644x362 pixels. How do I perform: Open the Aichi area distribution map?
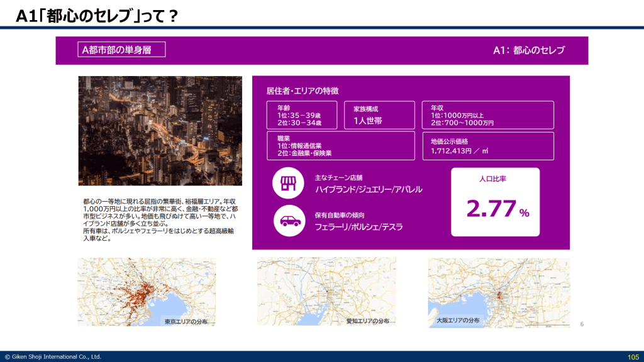[x=326, y=292]
